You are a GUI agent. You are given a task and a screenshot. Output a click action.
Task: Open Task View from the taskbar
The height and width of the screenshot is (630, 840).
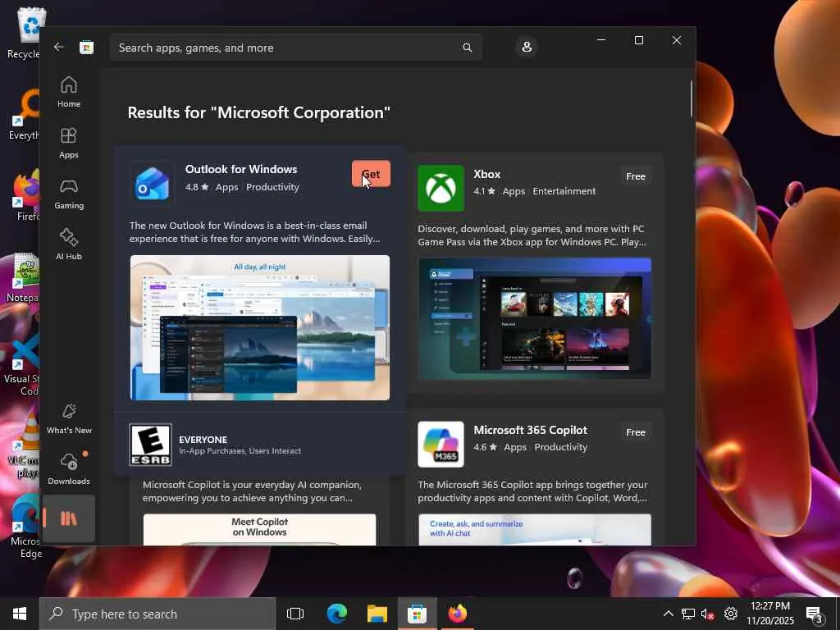tap(295, 614)
